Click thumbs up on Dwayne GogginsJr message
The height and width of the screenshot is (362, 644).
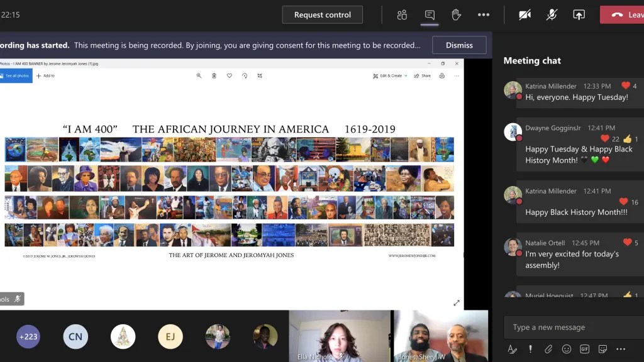(x=627, y=139)
